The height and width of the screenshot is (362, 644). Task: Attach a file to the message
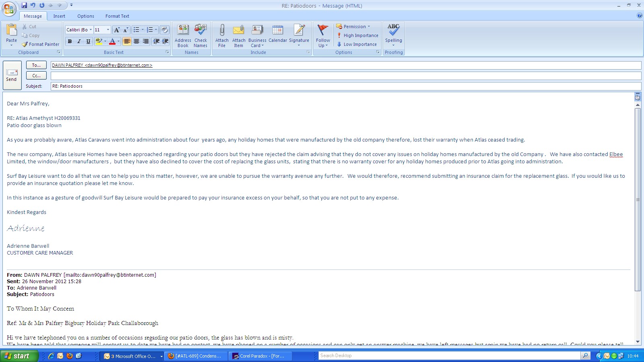pyautogui.click(x=222, y=36)
